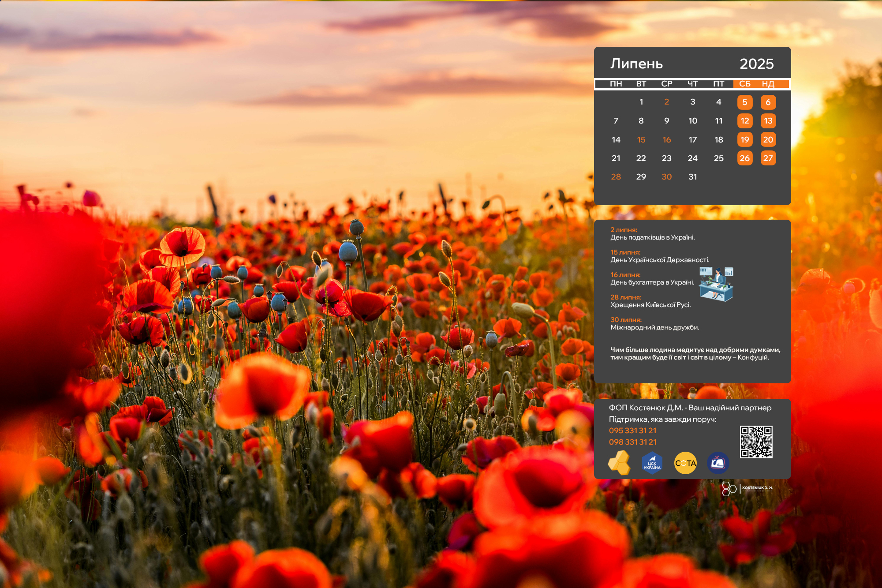Select orange date 16 in calendar grid
Image resolution: width=882 pixels, height=588 pixels.
point(667,140)
